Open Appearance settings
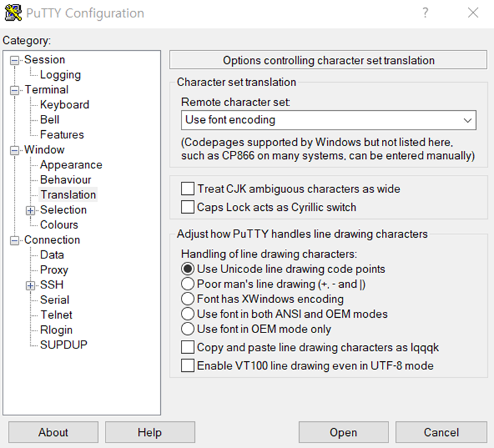The width and height of the screenshot is (494, 448). pos(71,165)
